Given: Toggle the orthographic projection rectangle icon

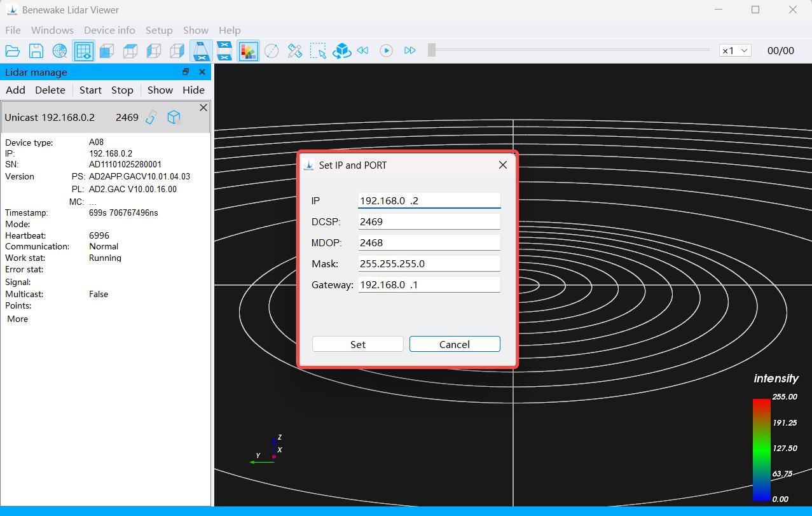Looking at the screenshot, I should 224,51.
